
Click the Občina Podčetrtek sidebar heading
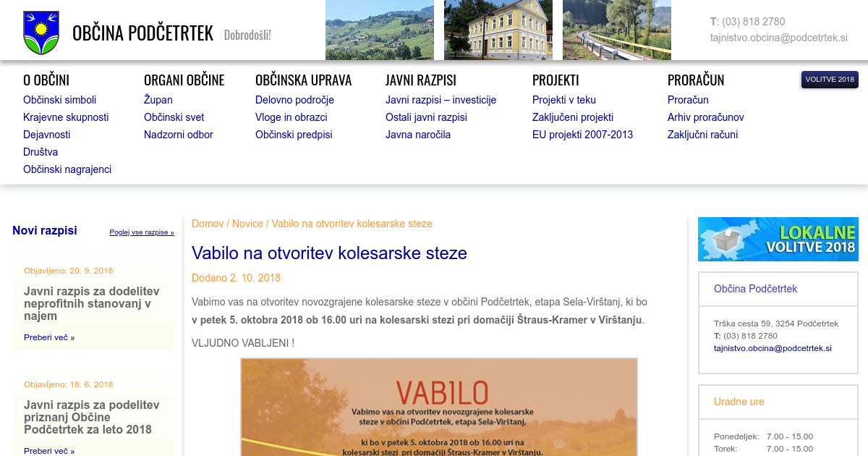click(755, 289)
